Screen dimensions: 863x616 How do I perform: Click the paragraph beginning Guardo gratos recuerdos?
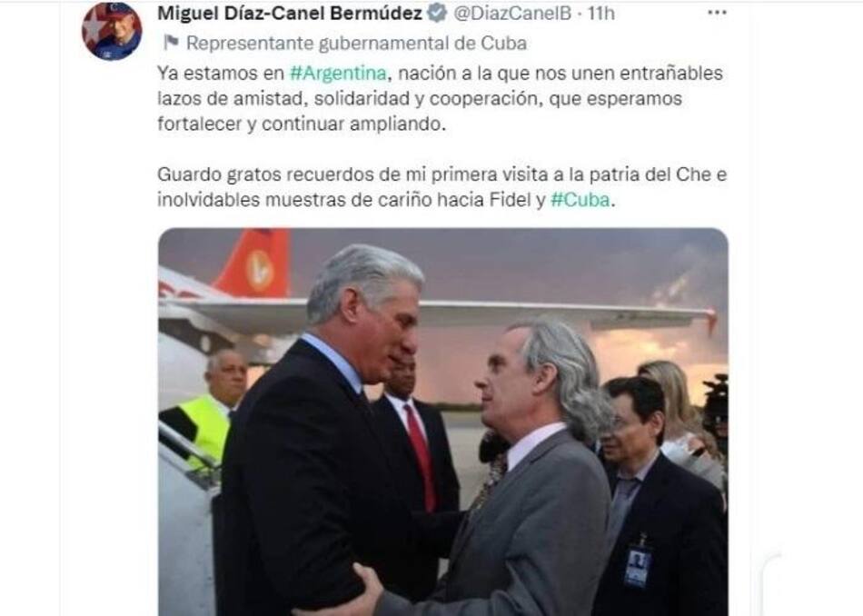(x=442, y=187)
